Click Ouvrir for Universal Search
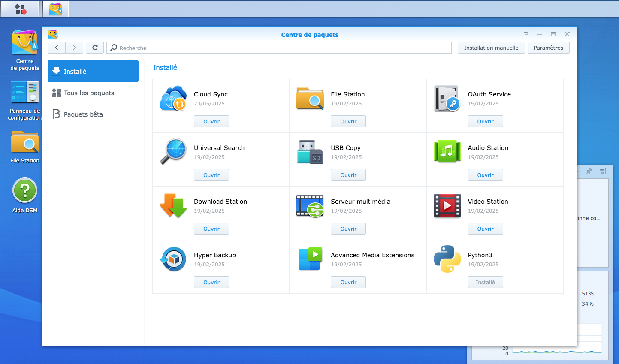 click(x=211, y=175)
